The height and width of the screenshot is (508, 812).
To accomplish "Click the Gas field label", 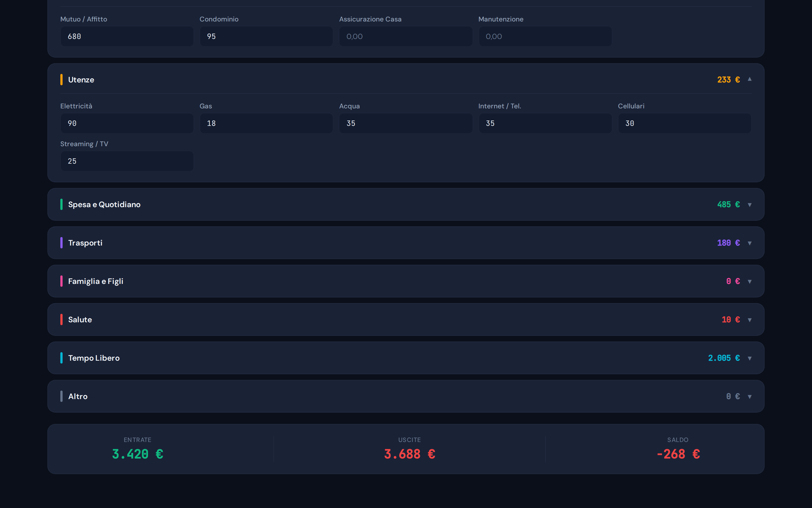I will (206, 106).
